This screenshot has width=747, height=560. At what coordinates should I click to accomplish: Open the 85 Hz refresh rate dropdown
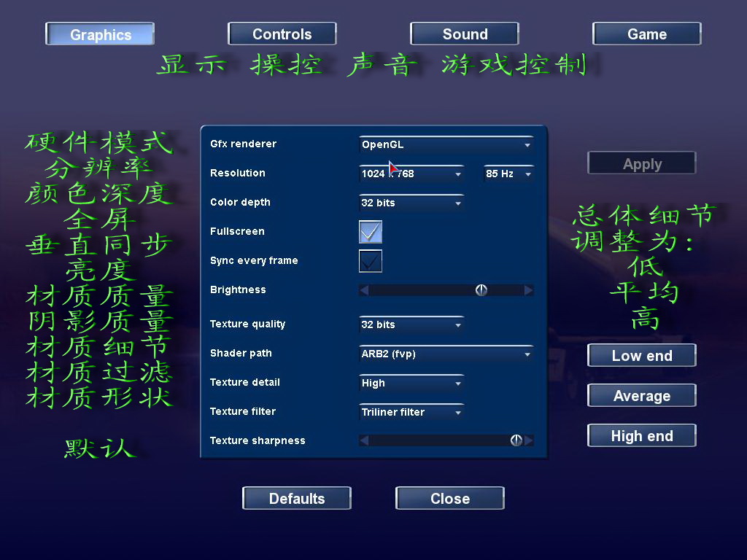tap(508, 174)
